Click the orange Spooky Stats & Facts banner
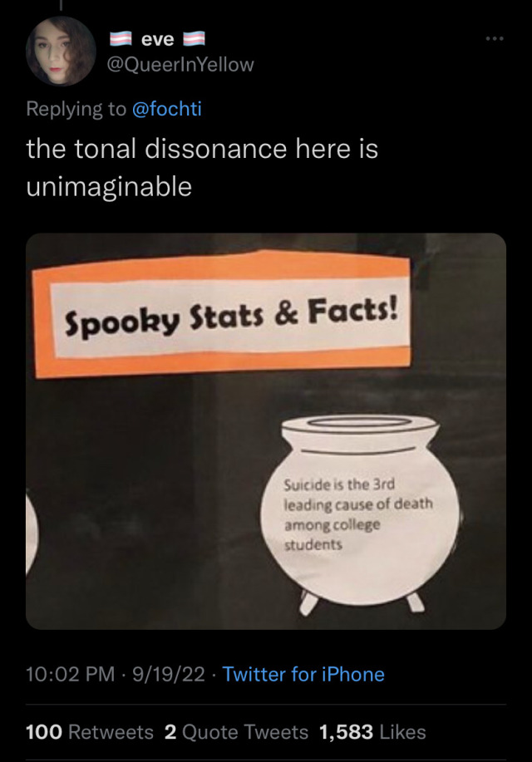 222,314
